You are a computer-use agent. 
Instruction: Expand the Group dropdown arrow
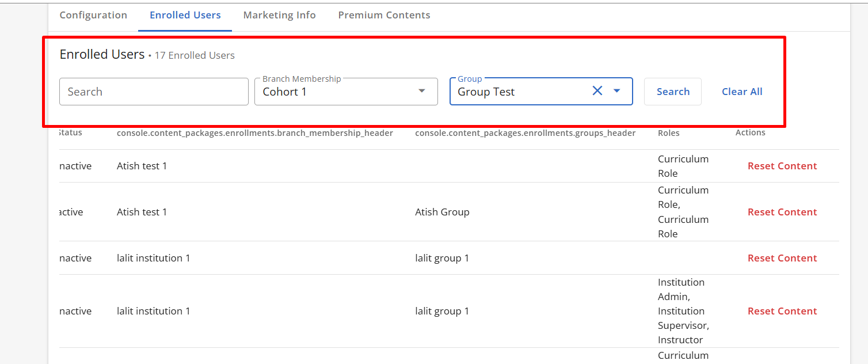pos(617,91)
